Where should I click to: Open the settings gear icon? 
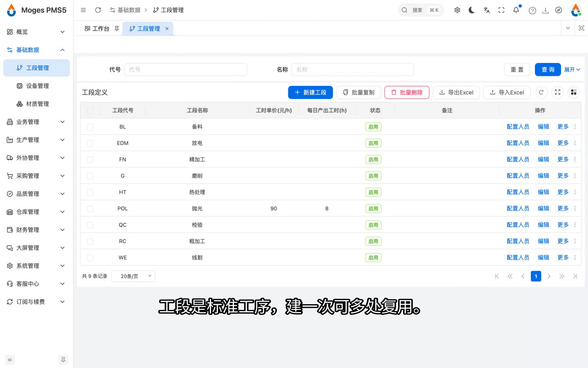pyautogui.click(x=457, y=10)
